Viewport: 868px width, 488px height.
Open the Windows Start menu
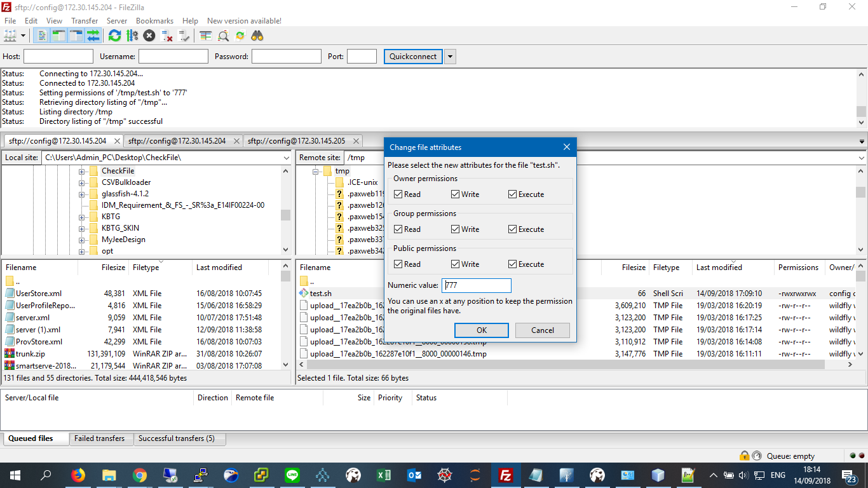click(15, 475)
